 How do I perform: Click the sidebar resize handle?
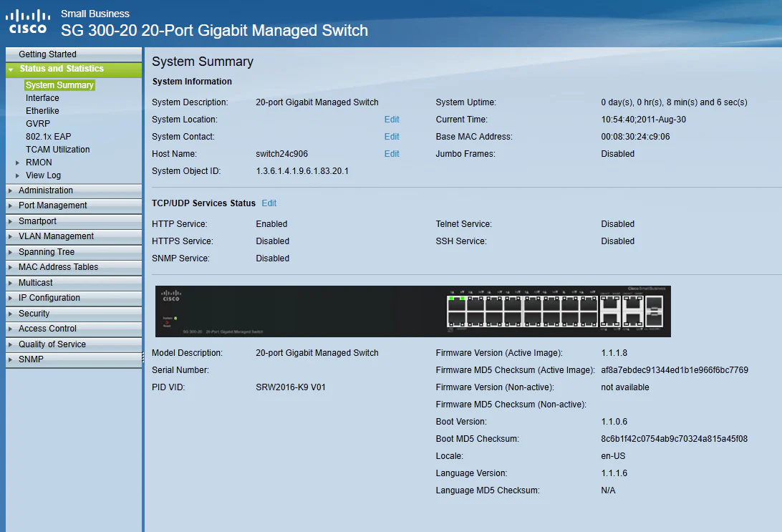pyautogui.click(x=143, y=357)
